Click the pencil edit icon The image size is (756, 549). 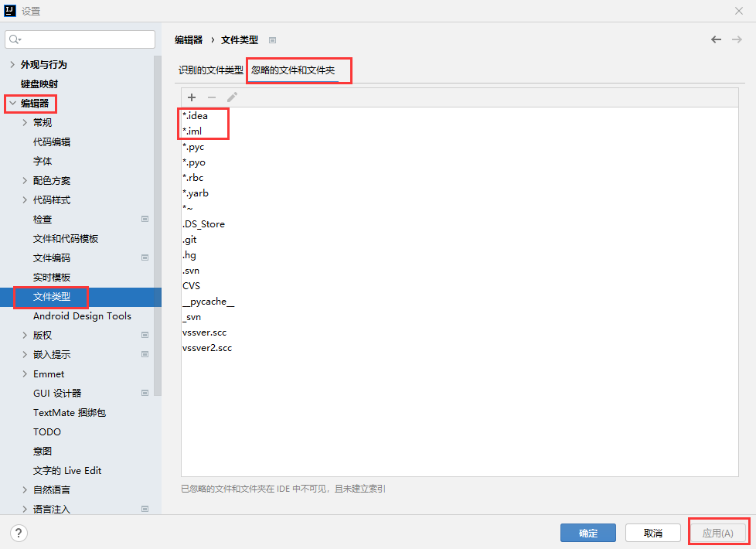(232, 97)
